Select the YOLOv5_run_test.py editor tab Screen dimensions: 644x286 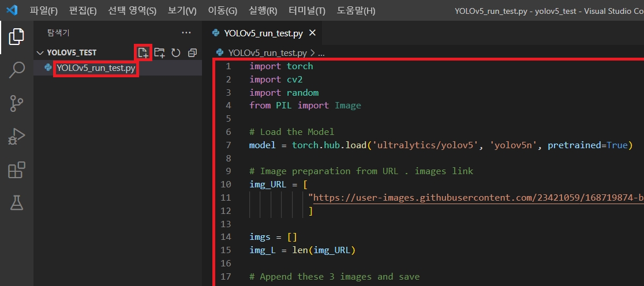pyautogui.click(x=263, y=33)
